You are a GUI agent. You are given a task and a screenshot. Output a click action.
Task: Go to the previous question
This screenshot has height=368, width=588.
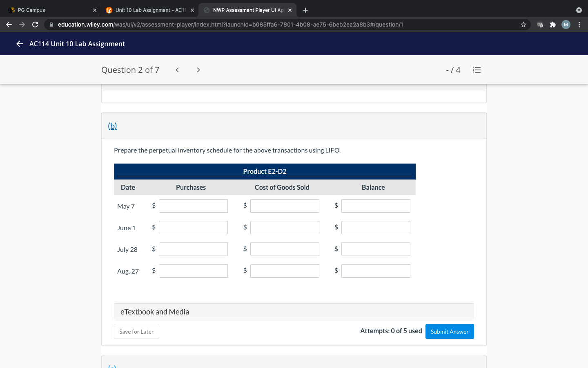click(177, 70)
